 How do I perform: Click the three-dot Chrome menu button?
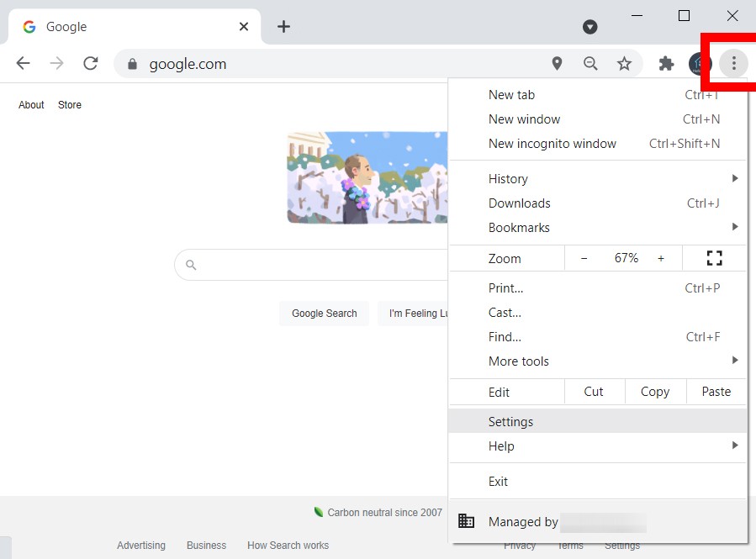click(734, 63)
